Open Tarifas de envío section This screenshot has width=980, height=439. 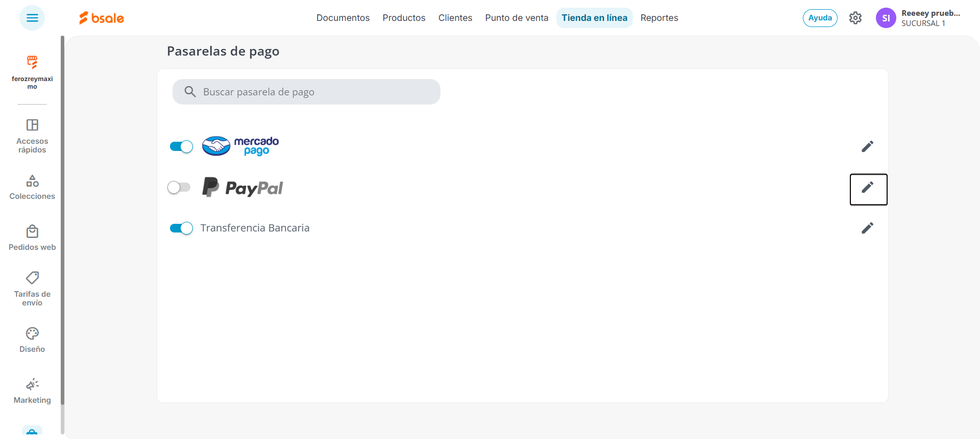coord(32,289)
